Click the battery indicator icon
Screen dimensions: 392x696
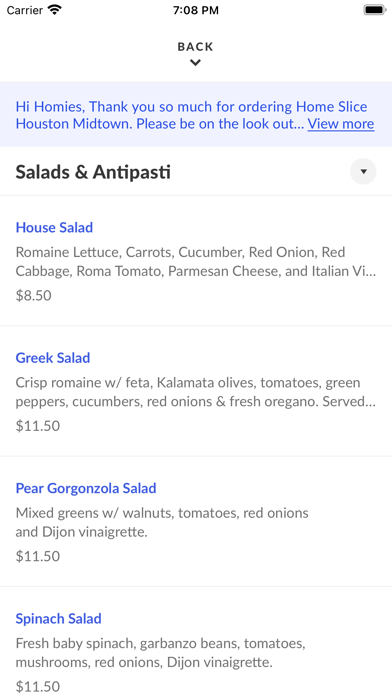click(x=375, y=10)
